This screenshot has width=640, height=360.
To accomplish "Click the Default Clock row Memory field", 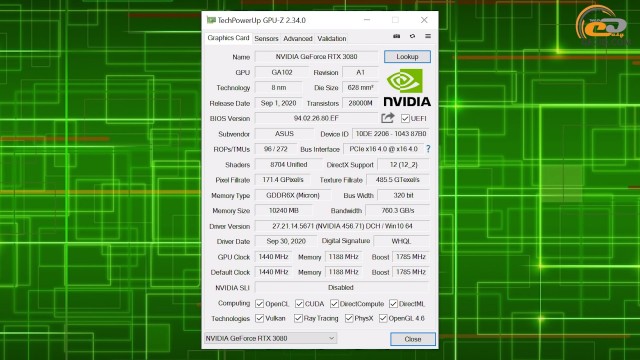I will [344, 272].
